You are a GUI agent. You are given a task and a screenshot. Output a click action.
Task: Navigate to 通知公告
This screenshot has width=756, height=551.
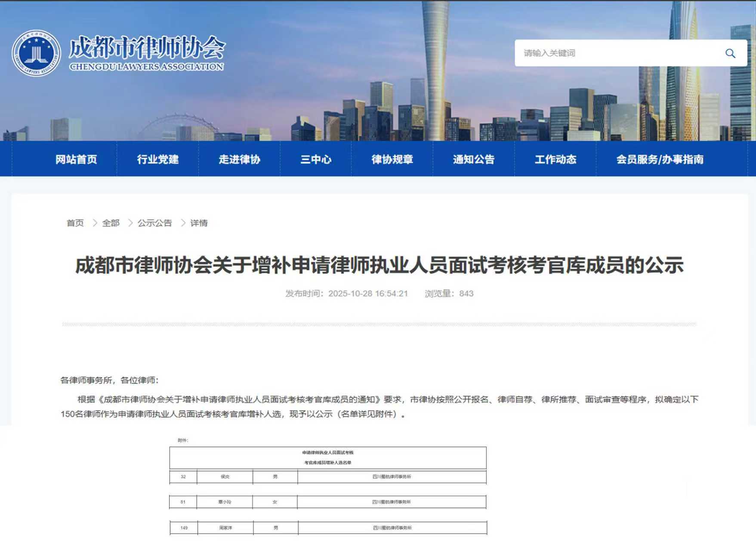[473, 159]
